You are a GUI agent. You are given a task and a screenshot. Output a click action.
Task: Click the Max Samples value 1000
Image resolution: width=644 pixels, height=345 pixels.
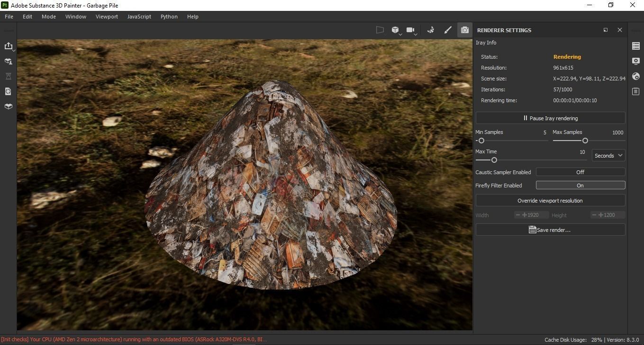tap(618, 133)
